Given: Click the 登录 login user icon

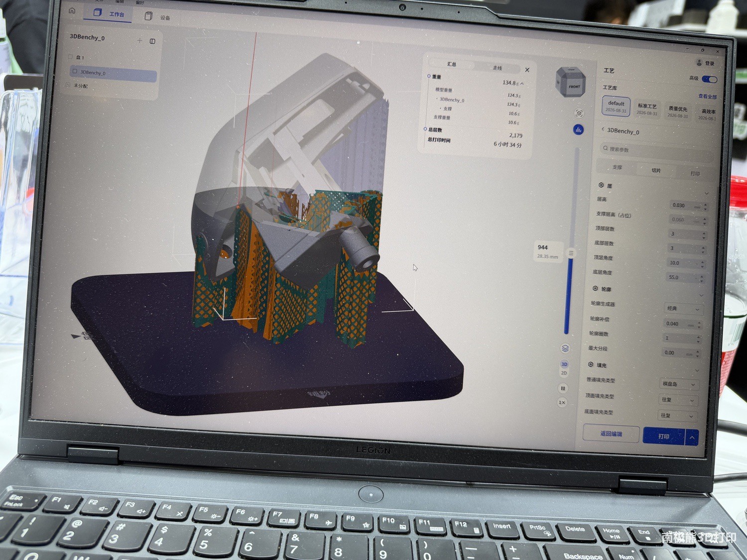Looking at the screenshot, I should 699,63.
